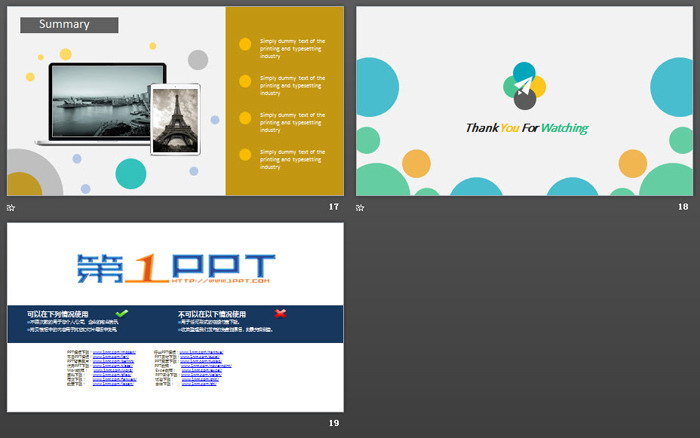Image resolution: width=700 pixels, height=438 pixels.
Task: Select the Summary slide thumbnail
Action: tap(175, 101)
